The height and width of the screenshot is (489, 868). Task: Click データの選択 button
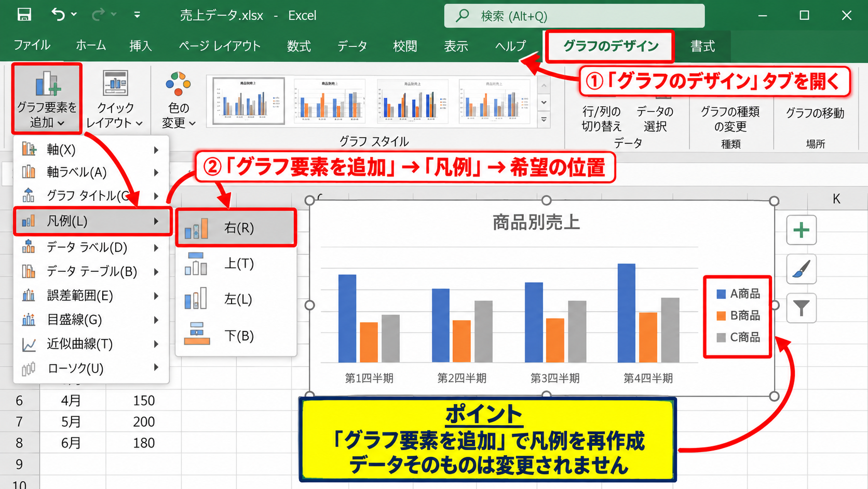(655, 118)
